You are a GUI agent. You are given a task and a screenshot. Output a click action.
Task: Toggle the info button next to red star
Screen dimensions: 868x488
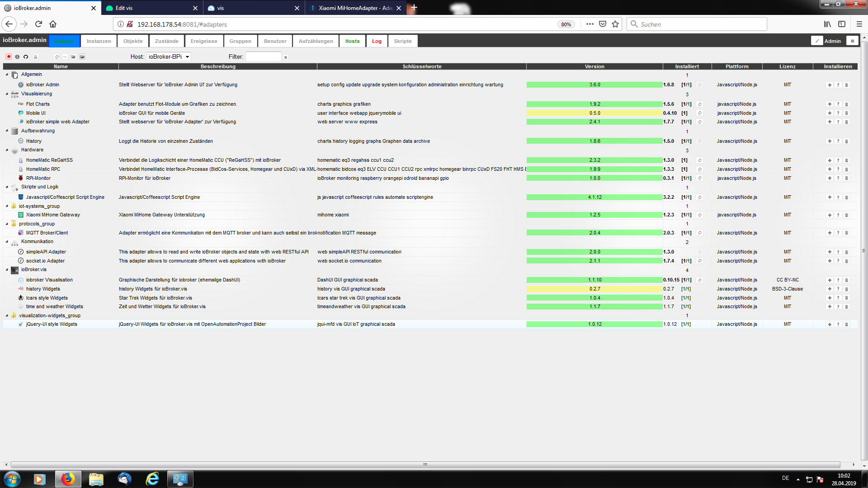17,57
